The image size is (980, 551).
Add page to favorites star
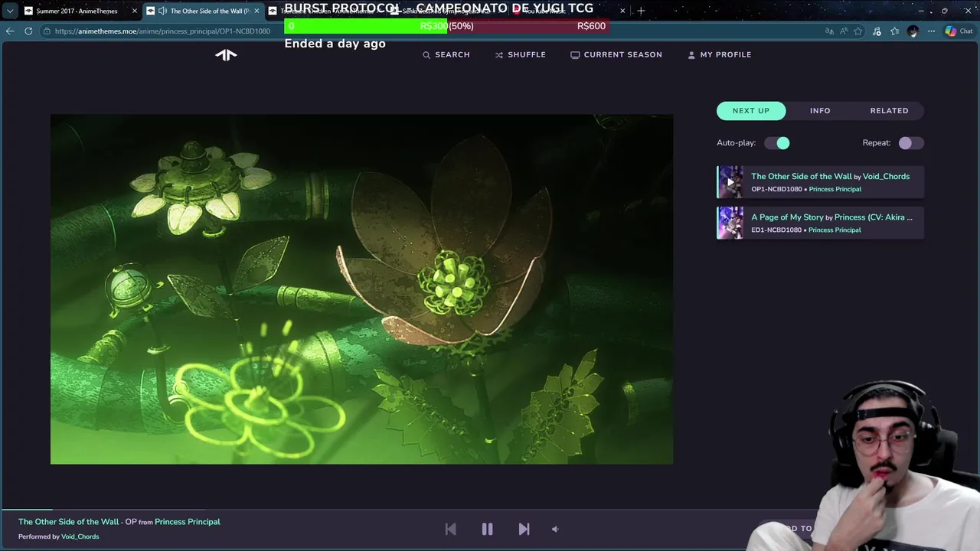(x=858, y=31)
